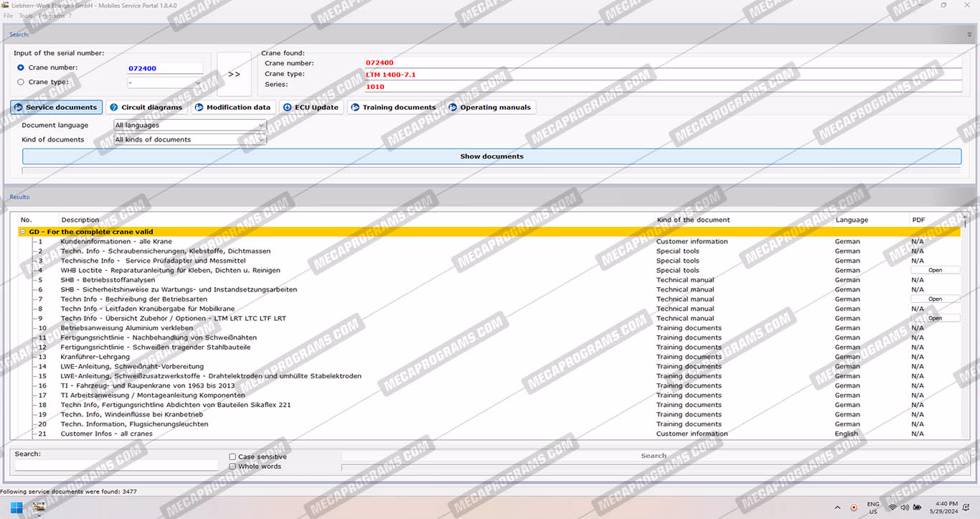This screenshot has width=980, height=519.
Task: Open the Service documents section
Action: 57,108
